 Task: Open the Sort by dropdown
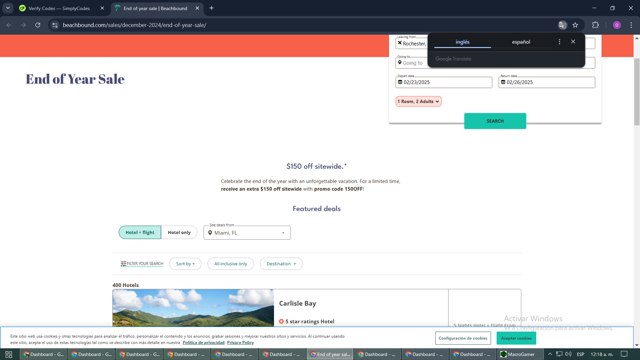(185, 264)
